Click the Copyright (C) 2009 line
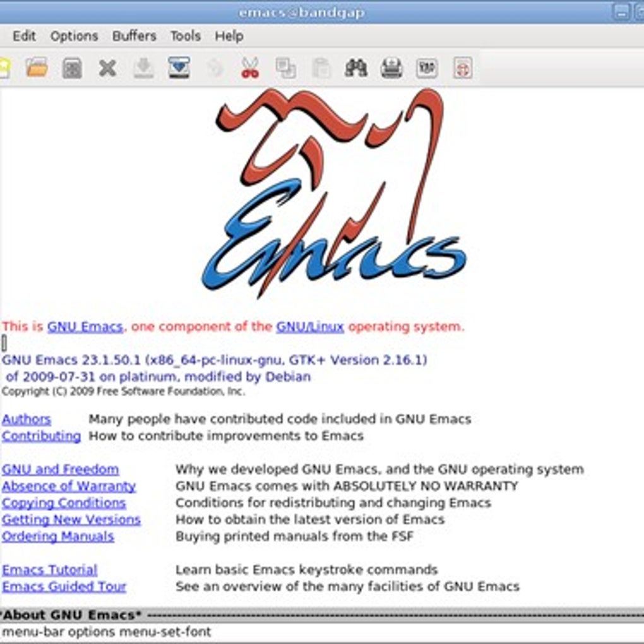 click(x=123, y=391)
